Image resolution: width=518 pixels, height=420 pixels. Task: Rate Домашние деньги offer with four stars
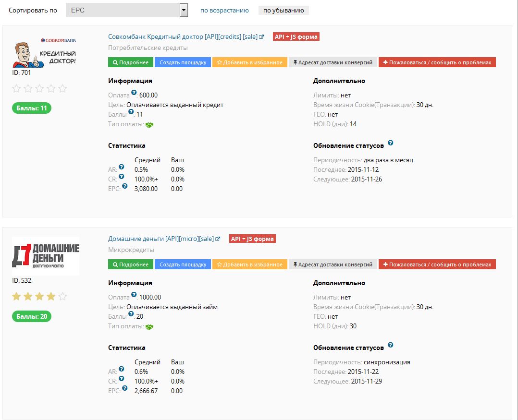coord(51,296)
